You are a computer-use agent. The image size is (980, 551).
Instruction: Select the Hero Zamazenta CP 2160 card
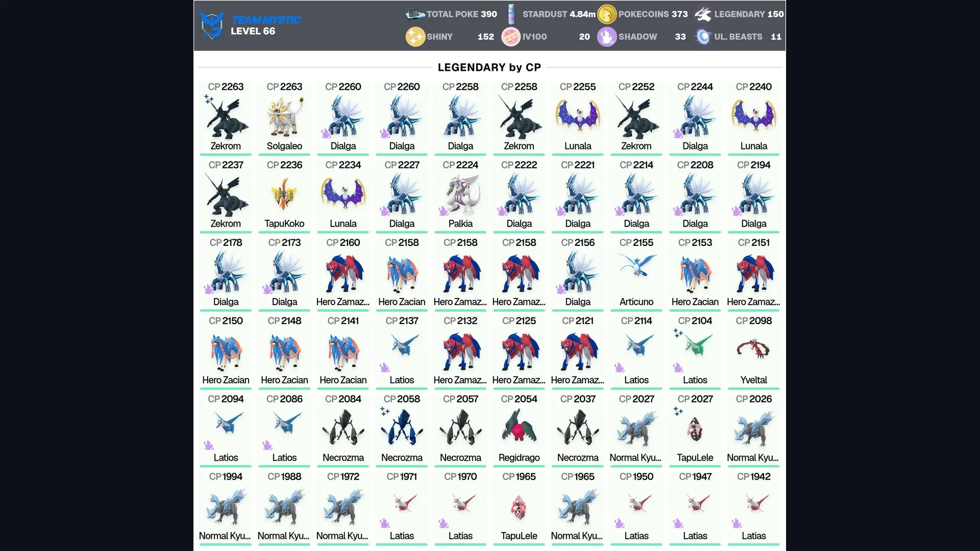pyautogui.click(x=343, y=273)
